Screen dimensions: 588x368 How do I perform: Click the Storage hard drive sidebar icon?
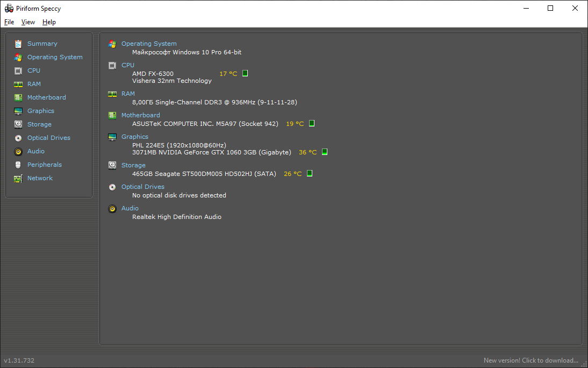tap(18, 124)
